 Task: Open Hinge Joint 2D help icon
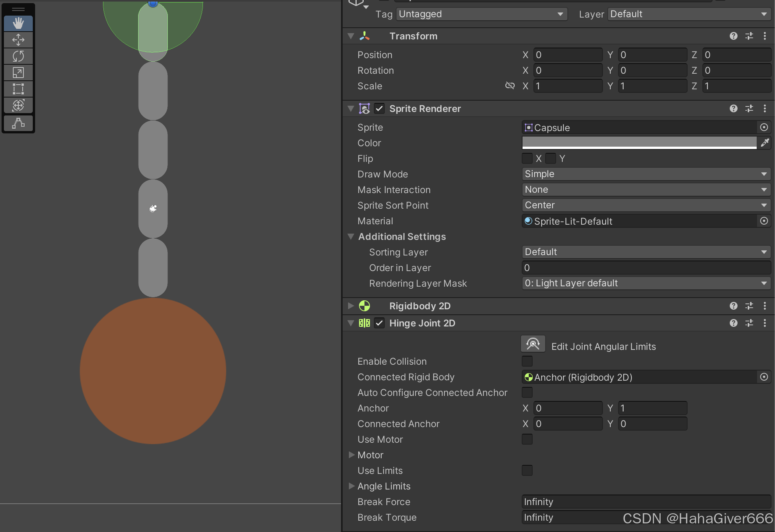[x=733, y=323]
